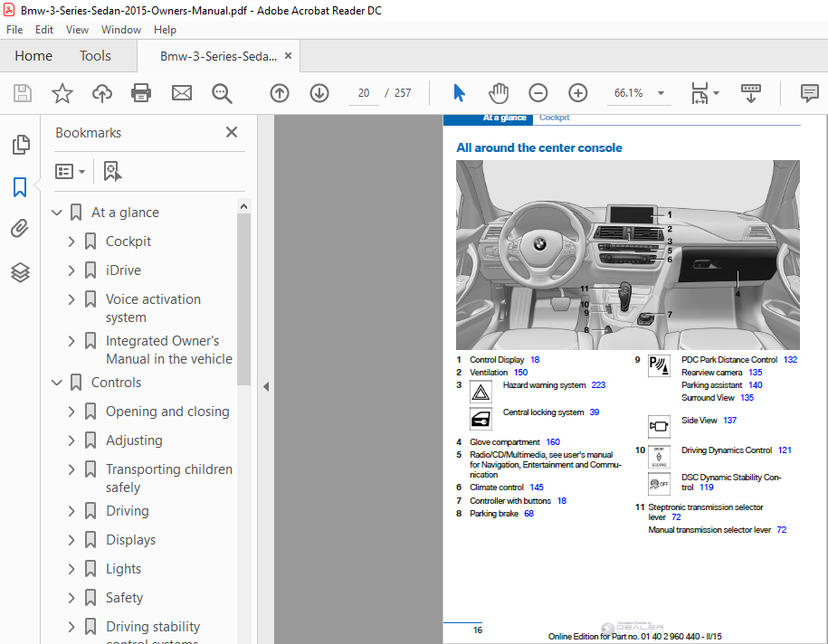Click the Cockpit link in page header
828x644 pixels.
pos(554,118)
